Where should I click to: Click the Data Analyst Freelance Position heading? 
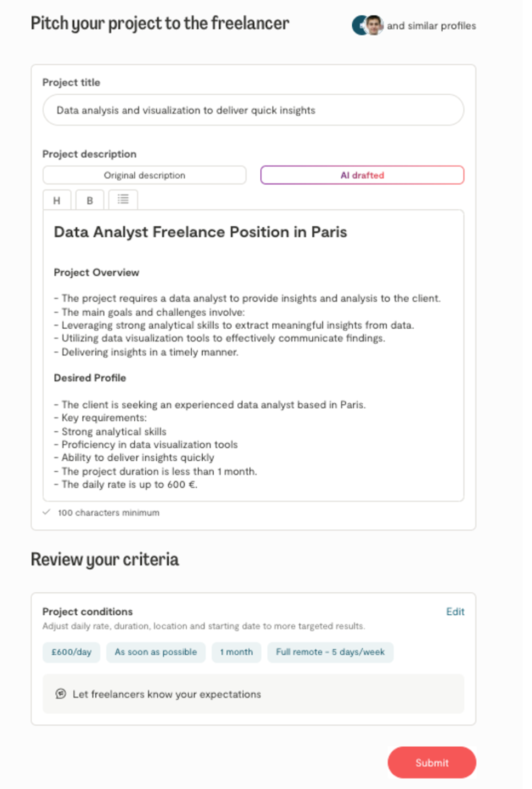pyautogui.click(x=200, y=232)
